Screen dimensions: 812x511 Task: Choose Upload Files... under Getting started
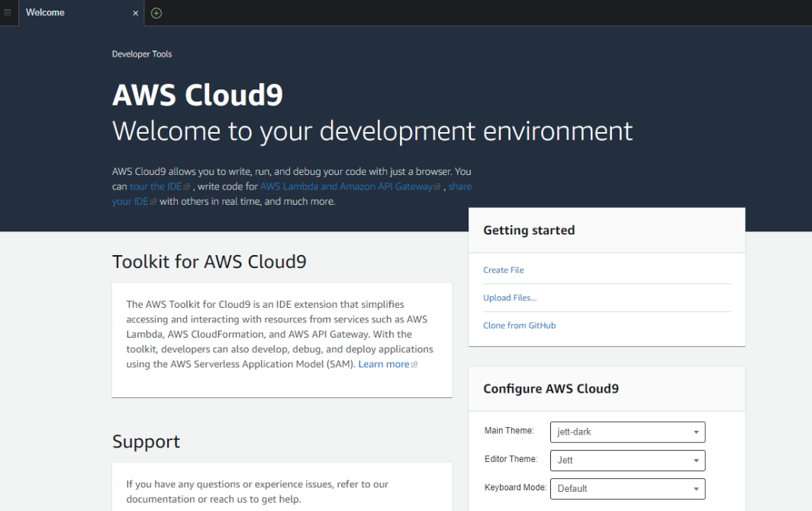point(510,298)
